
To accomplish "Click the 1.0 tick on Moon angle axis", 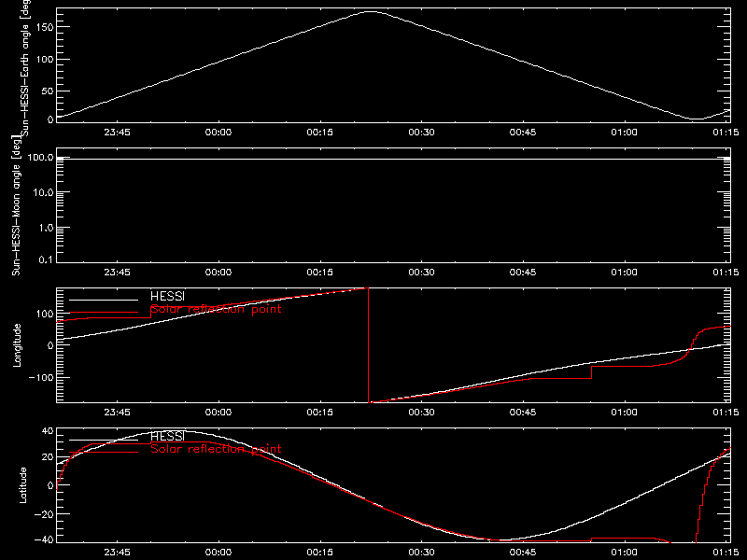I will coord(46,228).
